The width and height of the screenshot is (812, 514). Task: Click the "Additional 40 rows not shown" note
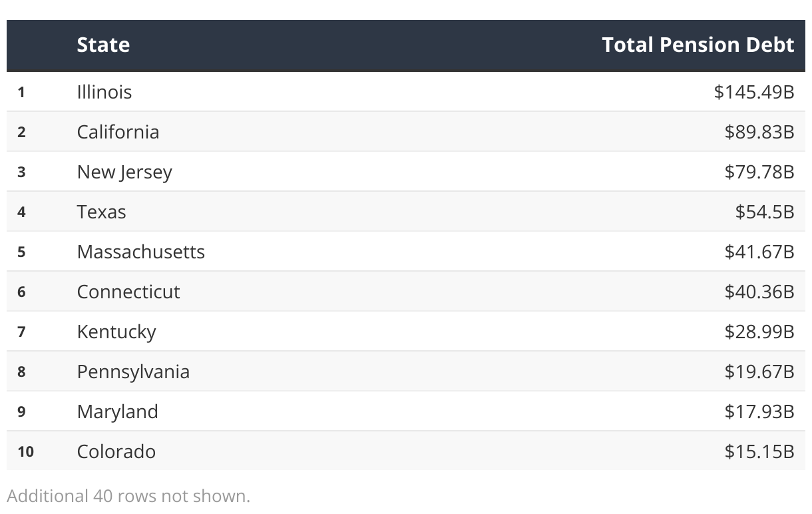(x=128, y=496)
